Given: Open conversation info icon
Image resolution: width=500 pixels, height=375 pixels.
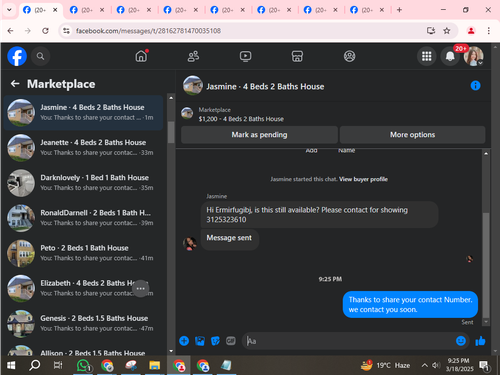Looking at the screenshot, I should (475, 86).
